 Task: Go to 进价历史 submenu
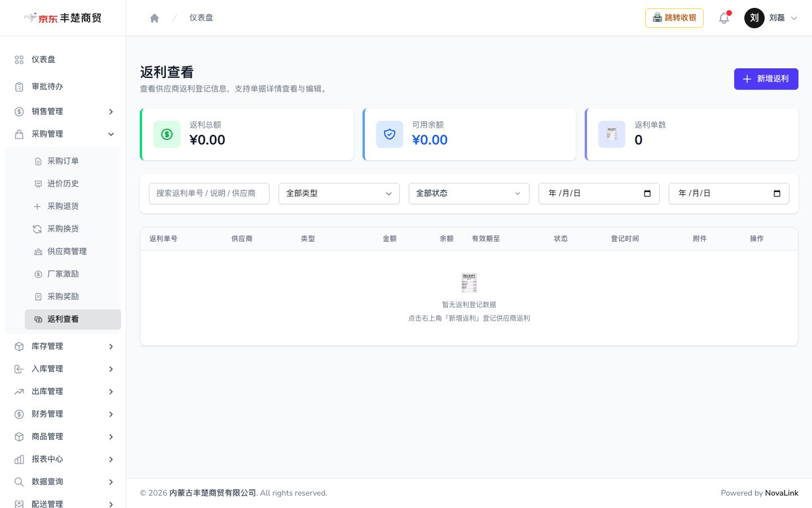click(73, 183)
